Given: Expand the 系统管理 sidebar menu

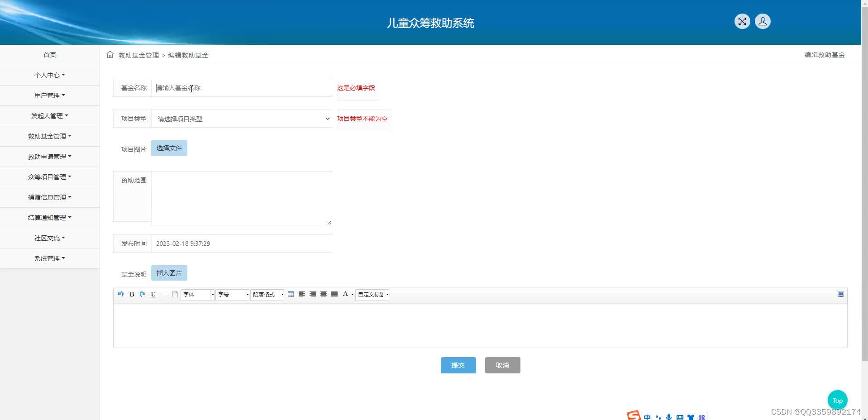Looking at the screenshot, I should [x=50, y=258].
